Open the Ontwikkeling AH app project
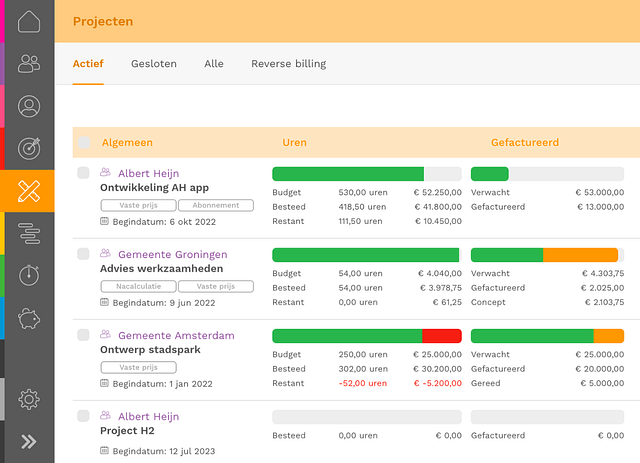The image size is (640, 463). pos(154,188)
